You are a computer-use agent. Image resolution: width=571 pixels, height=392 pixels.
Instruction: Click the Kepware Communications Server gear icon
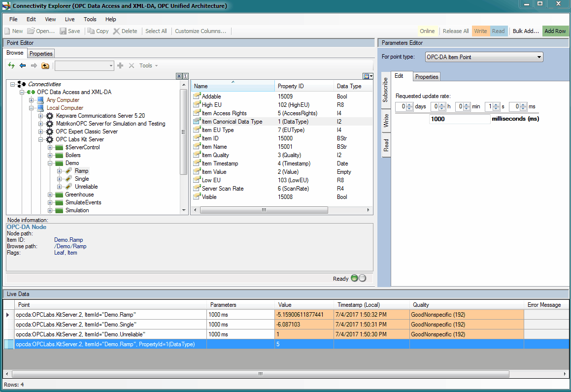pos(50,116)
